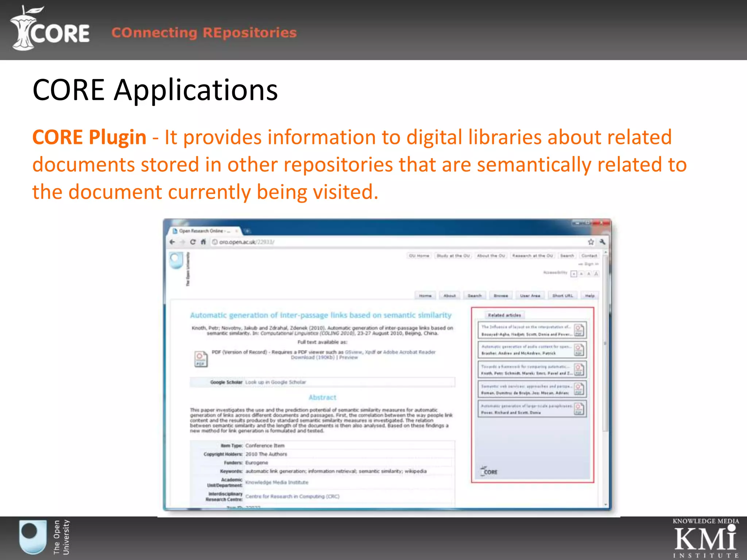The image size is (747, 560).
Task: Select the Open Research Online tab
Action: point(204,231)
